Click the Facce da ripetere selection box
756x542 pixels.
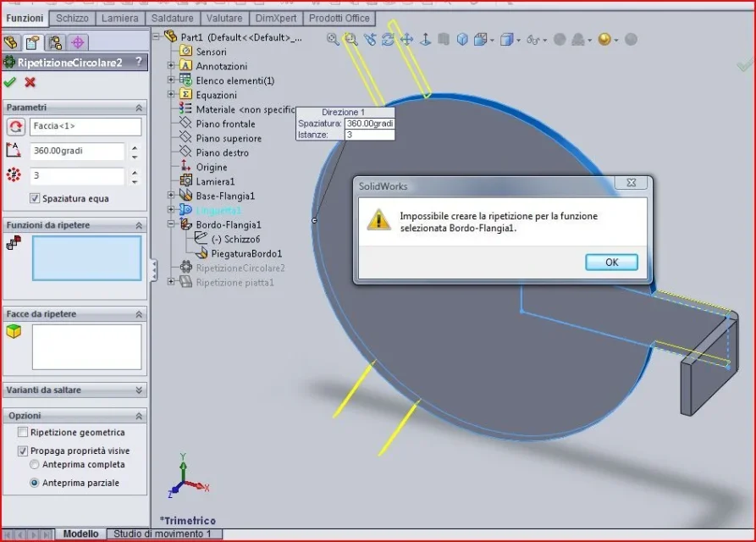(x=87, y=346)
